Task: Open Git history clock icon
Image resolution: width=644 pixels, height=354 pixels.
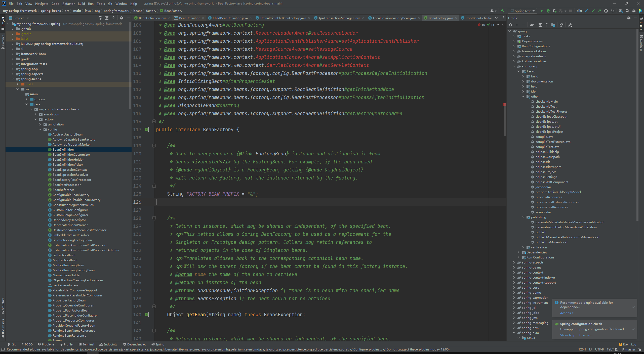Action: pyautogui.click(x=606, y=11)
